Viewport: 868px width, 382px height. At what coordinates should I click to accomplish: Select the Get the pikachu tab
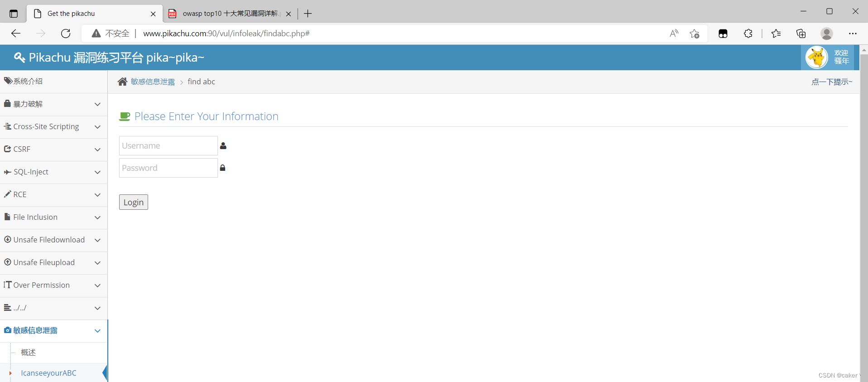tap(94, 14)
